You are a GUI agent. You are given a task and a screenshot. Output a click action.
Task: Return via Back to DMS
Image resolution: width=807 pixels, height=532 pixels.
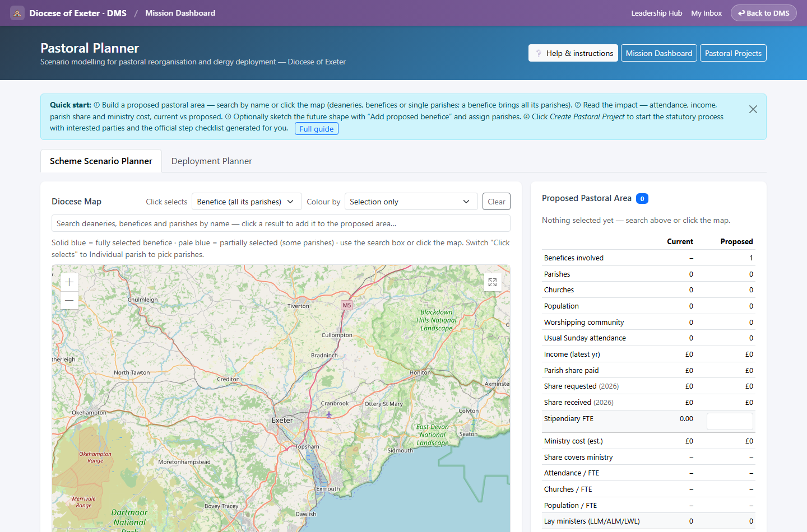coord(763,13)
